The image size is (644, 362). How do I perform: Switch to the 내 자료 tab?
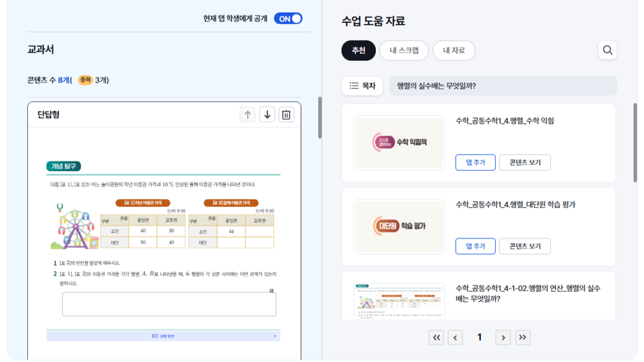[454, 50]
